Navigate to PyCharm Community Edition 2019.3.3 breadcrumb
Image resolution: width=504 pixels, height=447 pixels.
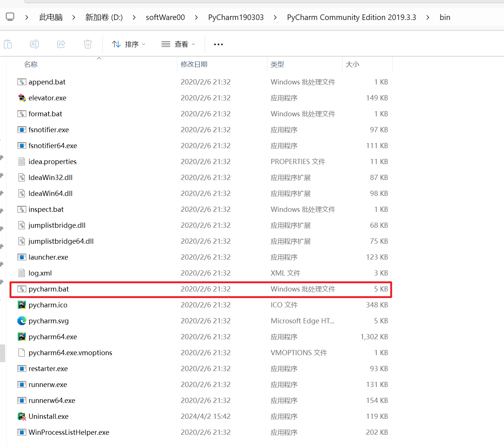click(351, 17)
